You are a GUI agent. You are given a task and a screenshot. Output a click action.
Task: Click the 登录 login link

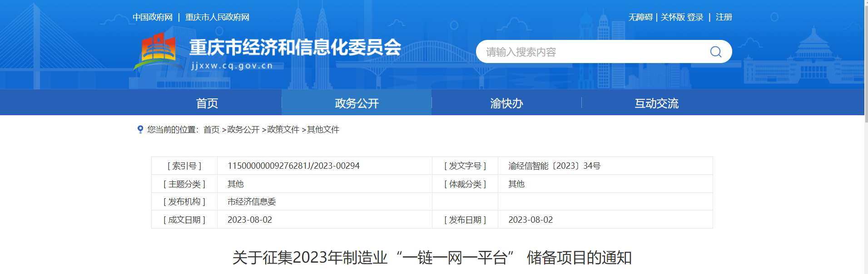pyautogui.click(x=695, y=17)
